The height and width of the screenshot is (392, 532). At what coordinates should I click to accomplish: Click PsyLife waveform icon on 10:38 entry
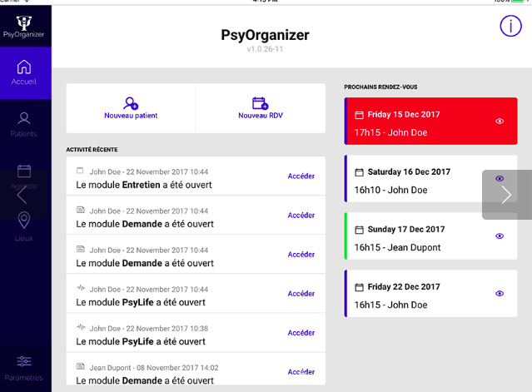(x=81, y=327)
